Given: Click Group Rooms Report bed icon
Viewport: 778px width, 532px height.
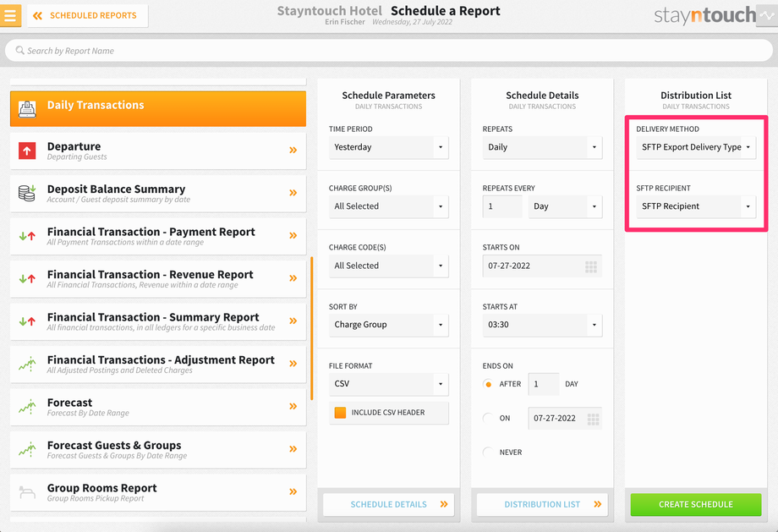Looking at the screenshot, I should [27, 492].
